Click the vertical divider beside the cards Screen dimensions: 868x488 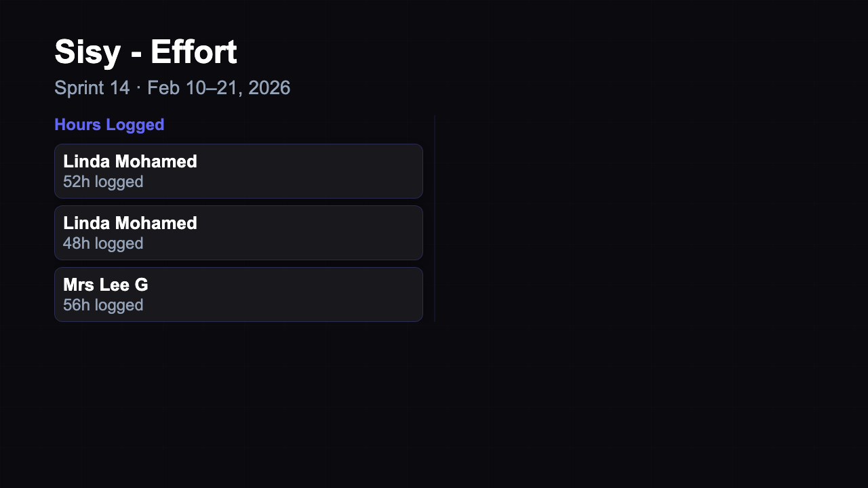(434, 218)
